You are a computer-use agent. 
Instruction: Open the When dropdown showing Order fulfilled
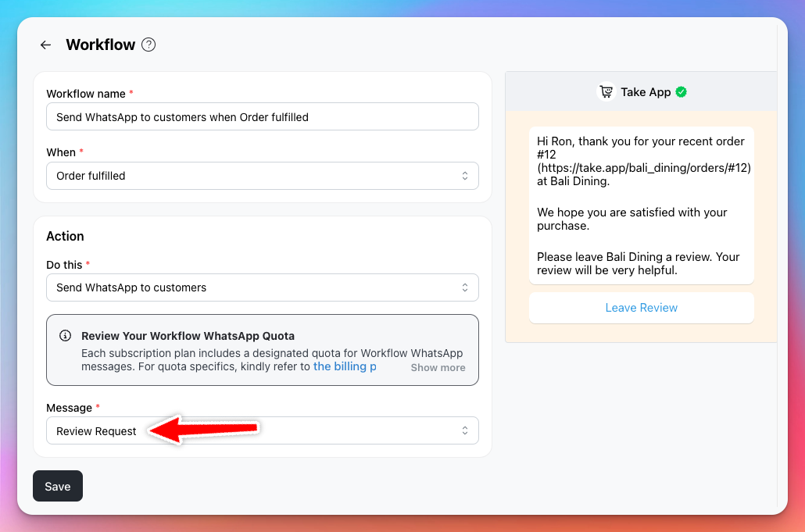(x=263, y=176)
